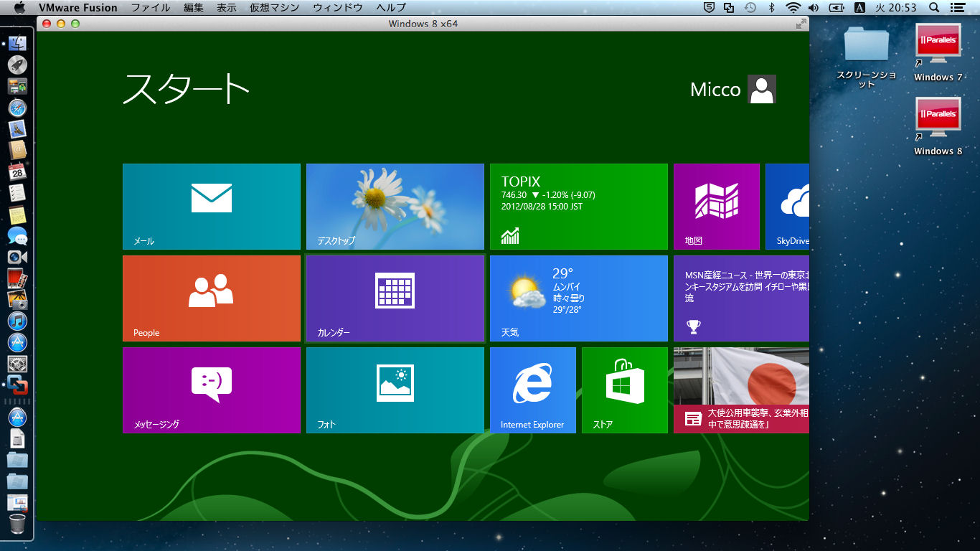980x551 pixels.
Task: Launch iTunes from the Dock
Action: click(18, 321)
